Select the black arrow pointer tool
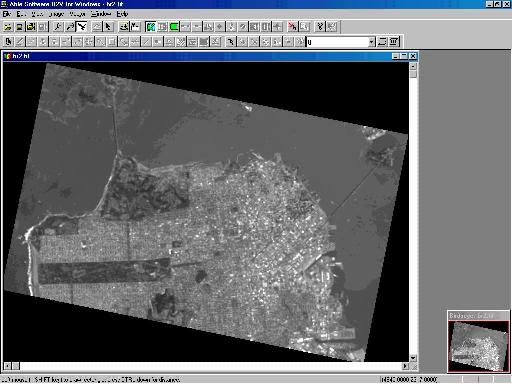The width and height of the screenshot is (512, 384). pyautogui.click(x=108, y=27)
